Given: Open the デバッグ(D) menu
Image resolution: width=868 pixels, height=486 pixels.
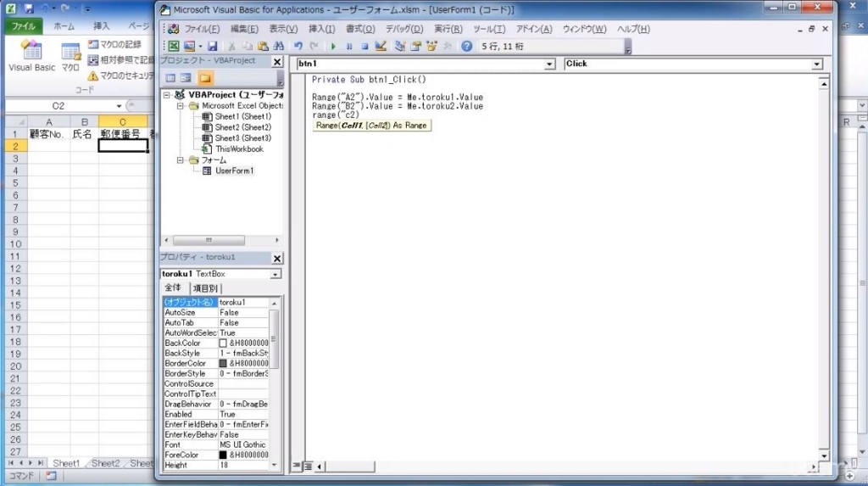Looking at the screenshot, I should [404, 29].
